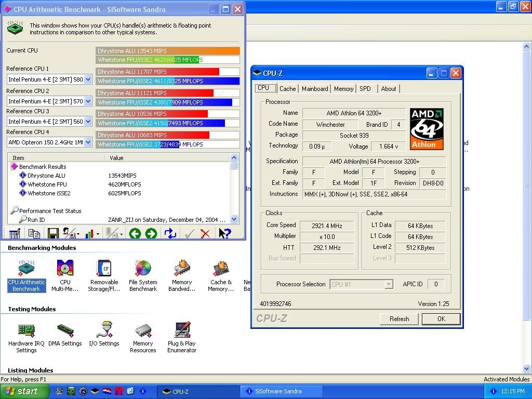The image size is (532, 399).
Task: Switch to the SPD tab in CPU-Z
Action: 365,89
